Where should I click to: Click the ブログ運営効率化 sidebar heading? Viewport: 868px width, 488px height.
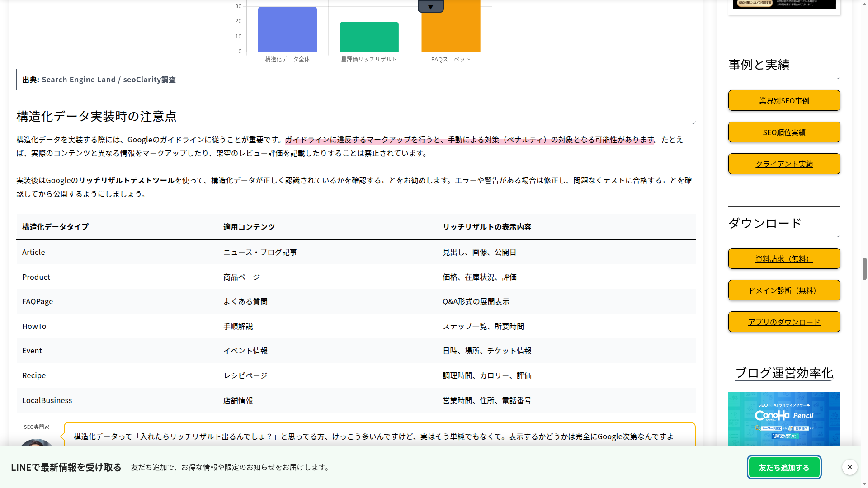[784, 373]
